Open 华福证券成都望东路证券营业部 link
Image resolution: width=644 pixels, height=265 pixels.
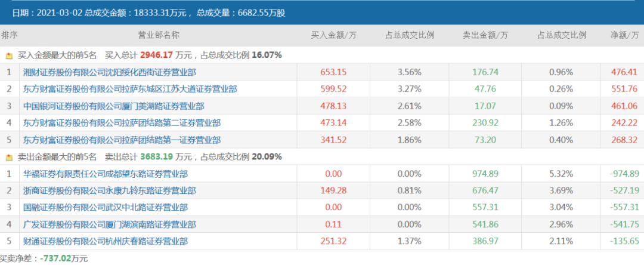click(106, 174)
